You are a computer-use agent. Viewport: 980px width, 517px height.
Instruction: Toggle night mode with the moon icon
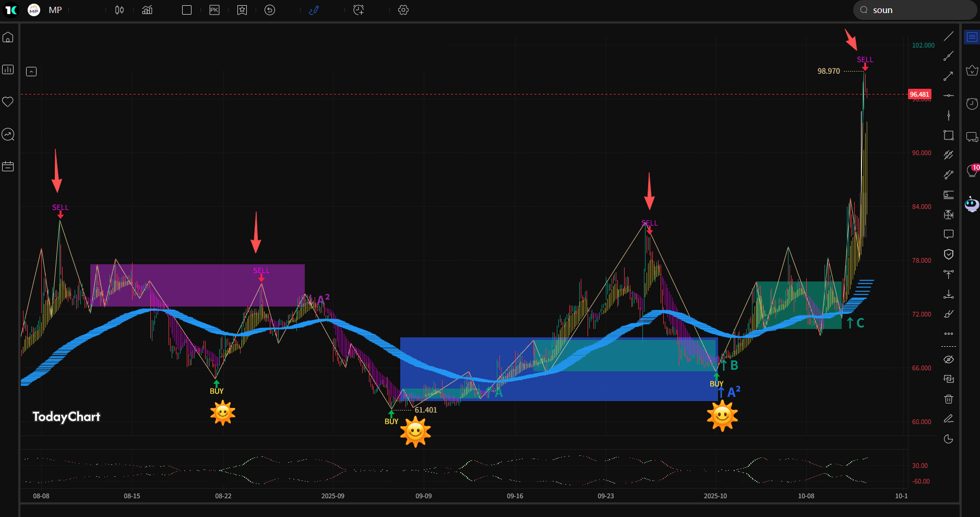pos(949,439)
